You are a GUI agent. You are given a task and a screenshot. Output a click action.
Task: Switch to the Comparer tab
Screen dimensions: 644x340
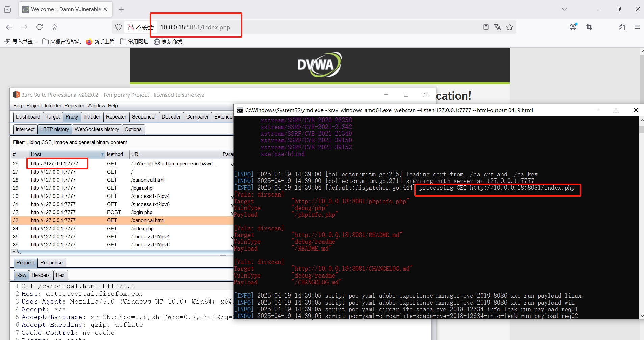(198, 117)
